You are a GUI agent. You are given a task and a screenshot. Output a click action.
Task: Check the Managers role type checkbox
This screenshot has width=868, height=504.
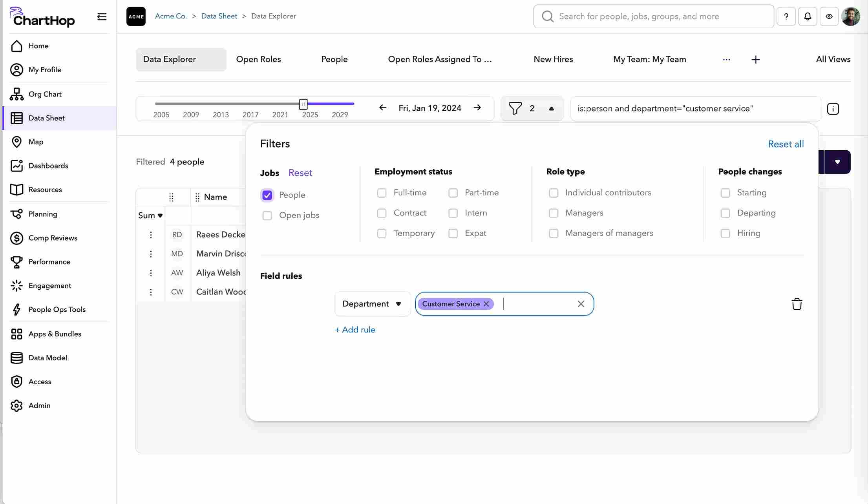554,213
